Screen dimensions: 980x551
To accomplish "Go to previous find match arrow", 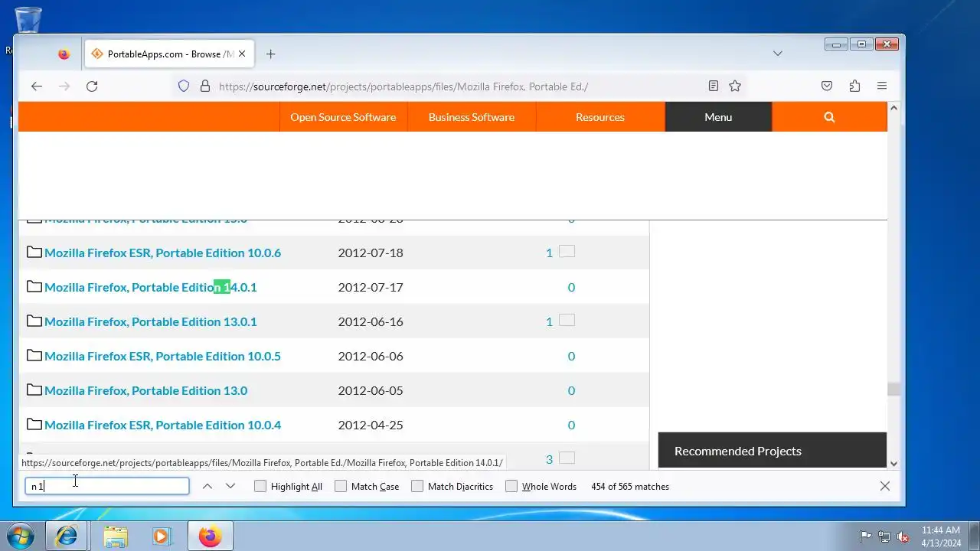I will pos(207,486).
